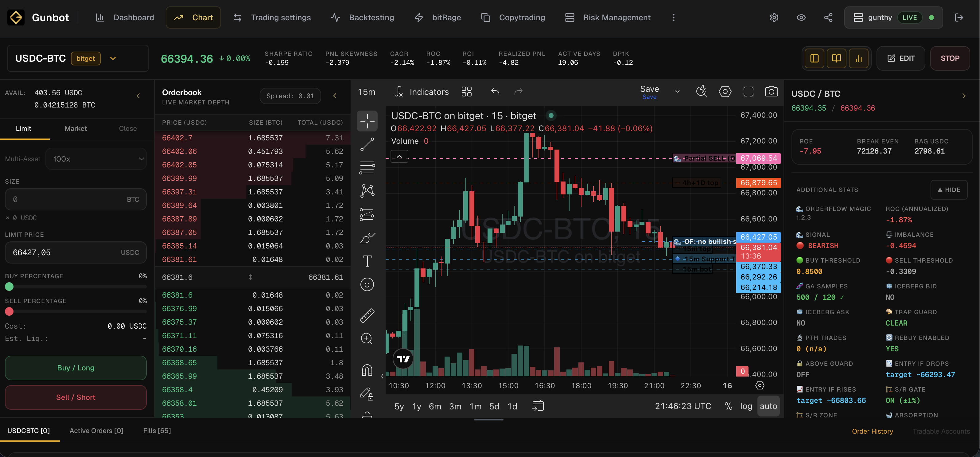Select the crosshair cursor tool
Viewport: 980px width, 457px height.
[367, 121]
